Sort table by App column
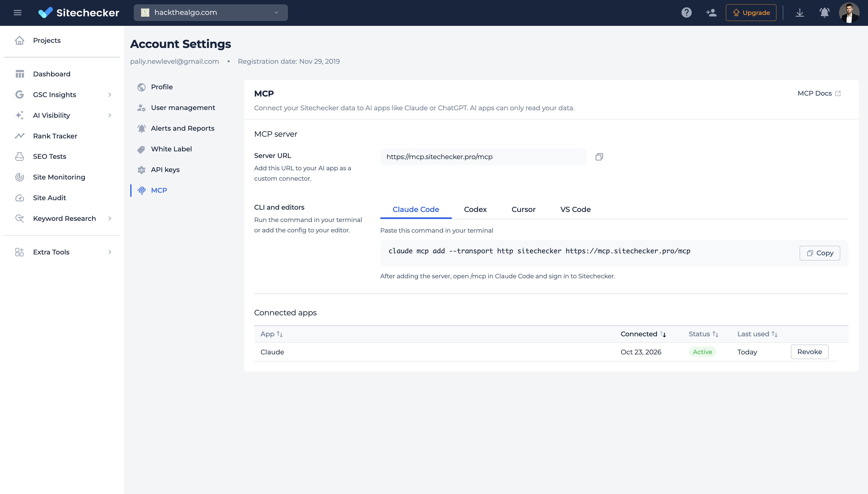The height and width of the screenshot is (494, 868). 272,334
